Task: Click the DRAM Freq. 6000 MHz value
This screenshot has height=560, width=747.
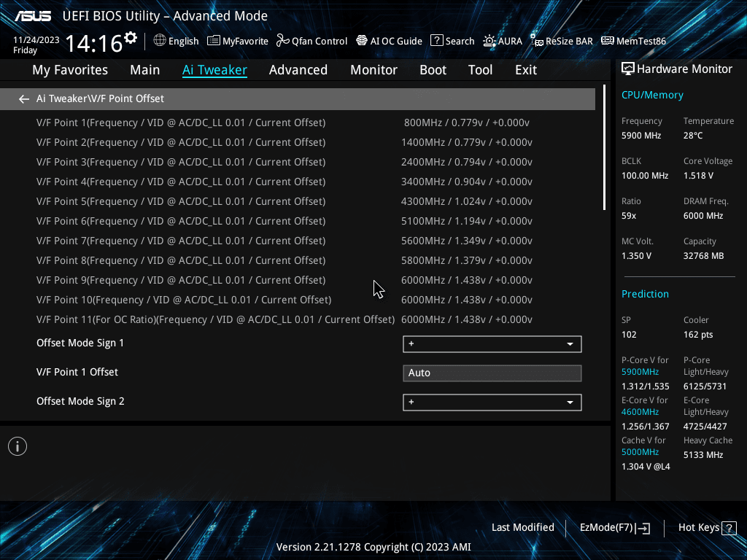Action: coord(703,216)
